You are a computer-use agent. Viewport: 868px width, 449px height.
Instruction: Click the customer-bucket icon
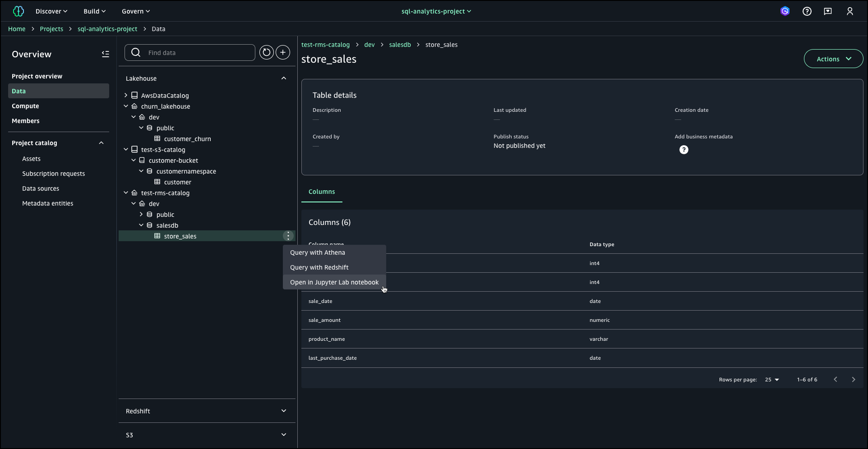coord(142,160)
